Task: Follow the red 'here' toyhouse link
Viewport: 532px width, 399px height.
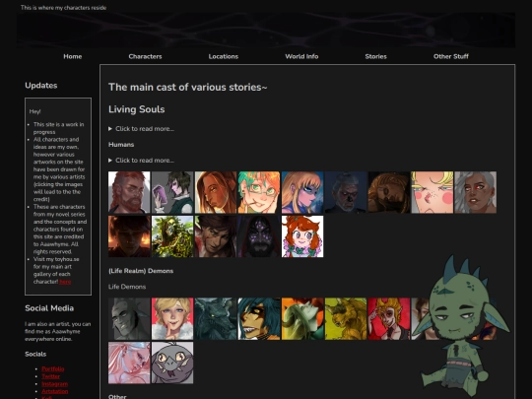Action: 65,282
